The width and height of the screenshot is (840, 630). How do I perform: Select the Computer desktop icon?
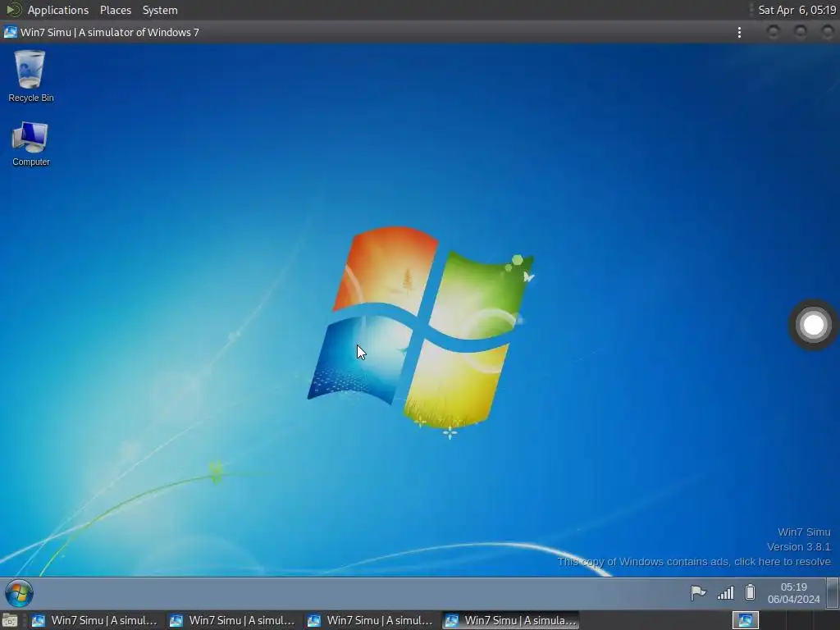30,144
